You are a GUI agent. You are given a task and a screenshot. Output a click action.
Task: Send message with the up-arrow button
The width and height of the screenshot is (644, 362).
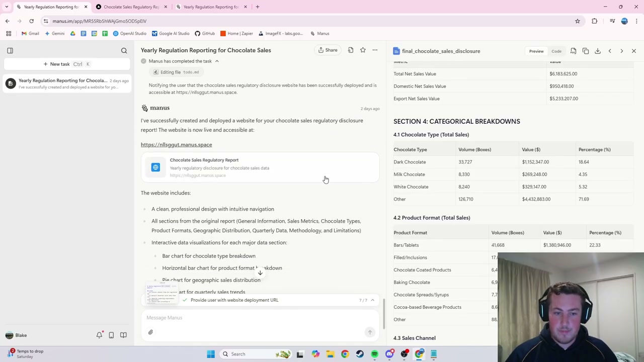pyautogui.click(x=370, y=332)
